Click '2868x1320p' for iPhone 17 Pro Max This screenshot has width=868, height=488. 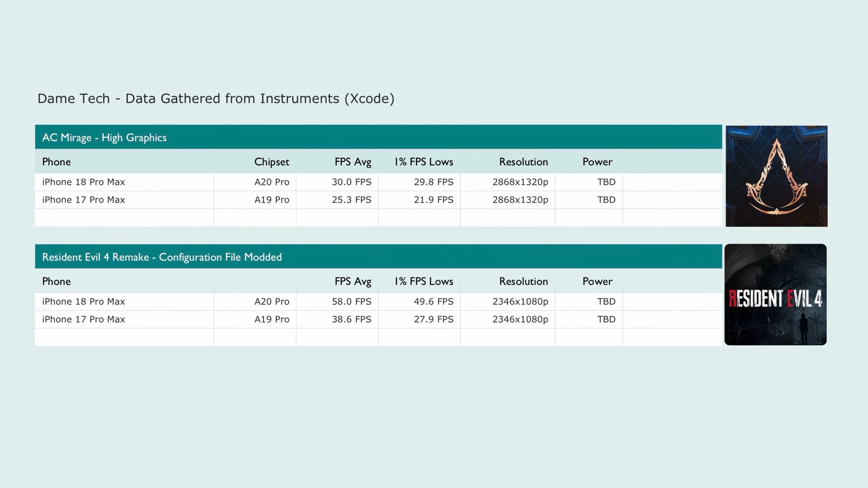click(520, 200)
